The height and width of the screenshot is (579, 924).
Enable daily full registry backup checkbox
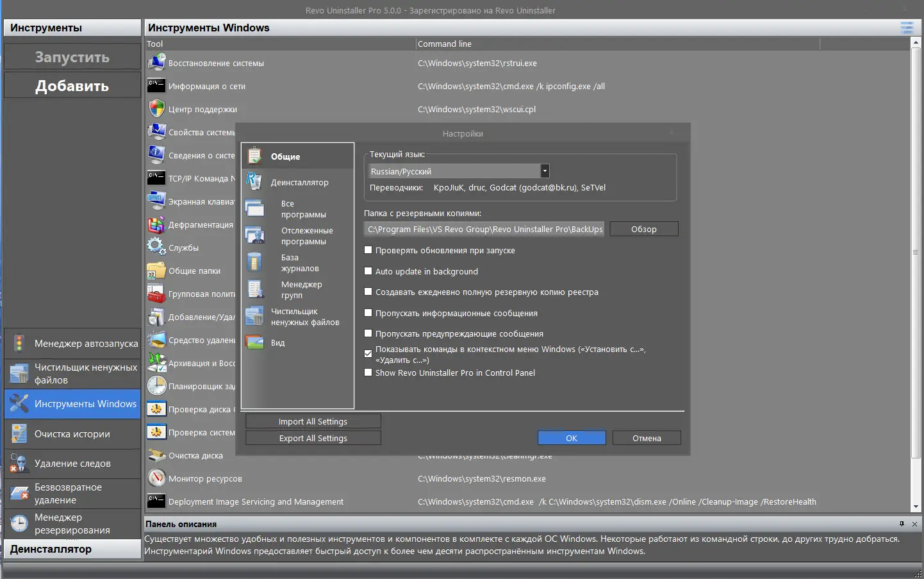point(368,292)
